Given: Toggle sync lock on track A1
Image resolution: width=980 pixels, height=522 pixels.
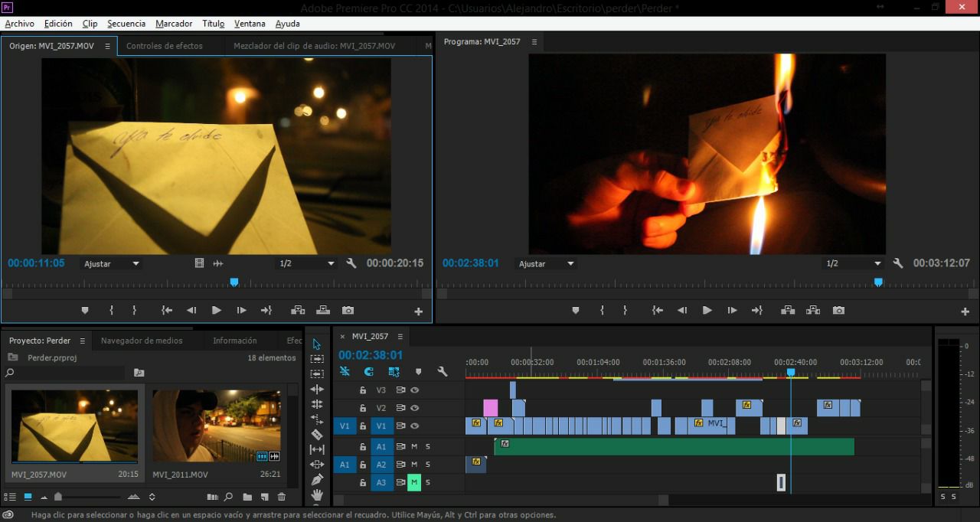Looking at the screenshot, I should [x=400, y=446].
